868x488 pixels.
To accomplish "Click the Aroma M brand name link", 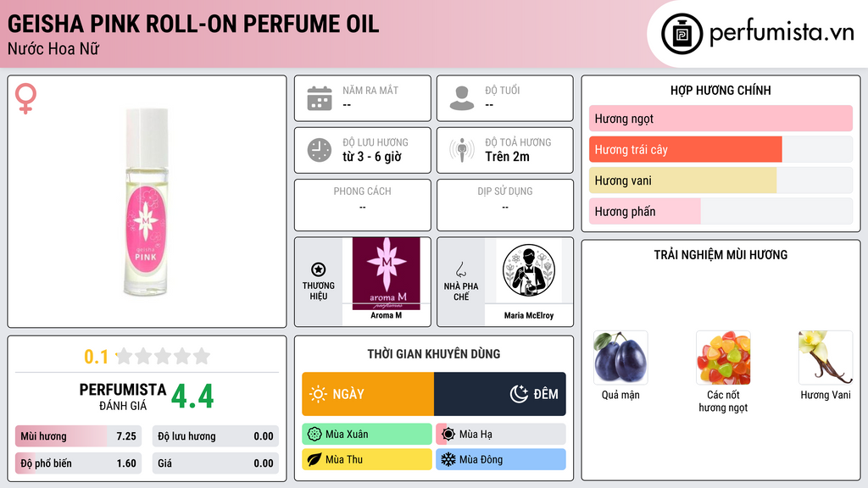I will 387,315.
